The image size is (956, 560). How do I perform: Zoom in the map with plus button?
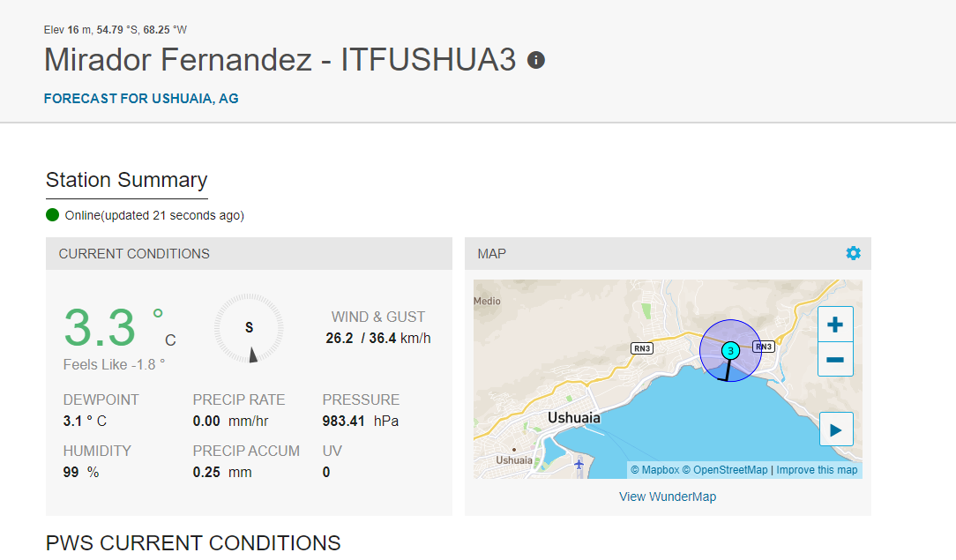[834, 325]
